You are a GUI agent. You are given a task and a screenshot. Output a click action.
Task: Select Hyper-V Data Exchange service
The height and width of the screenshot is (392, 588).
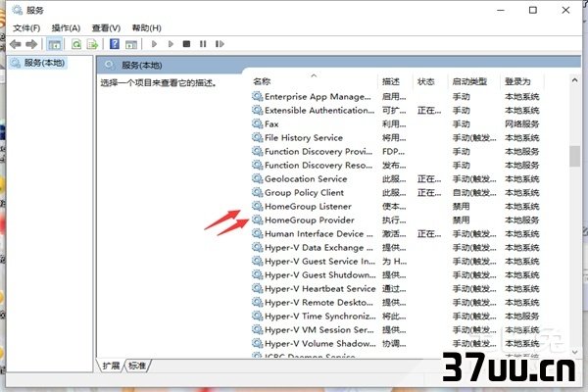click(x=396, y=248)
